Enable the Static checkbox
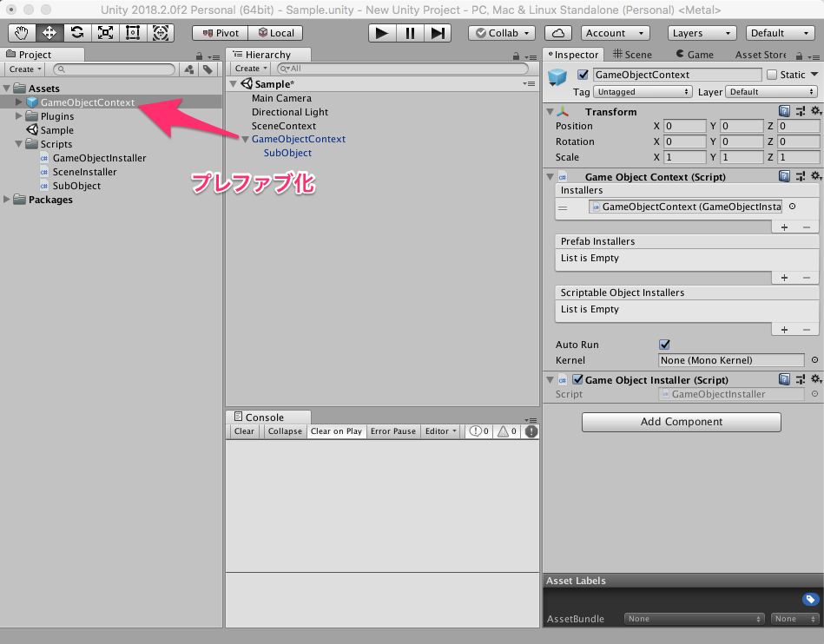 (772, 75)
